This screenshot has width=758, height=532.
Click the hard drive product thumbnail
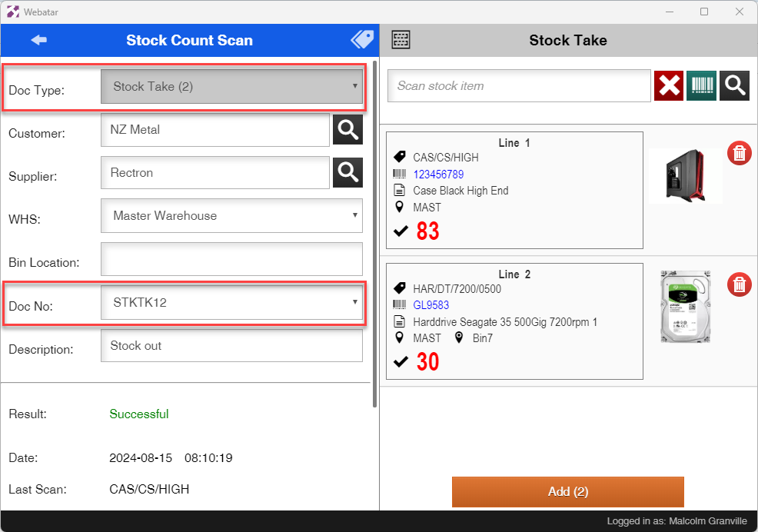click(x=686, y=306)
